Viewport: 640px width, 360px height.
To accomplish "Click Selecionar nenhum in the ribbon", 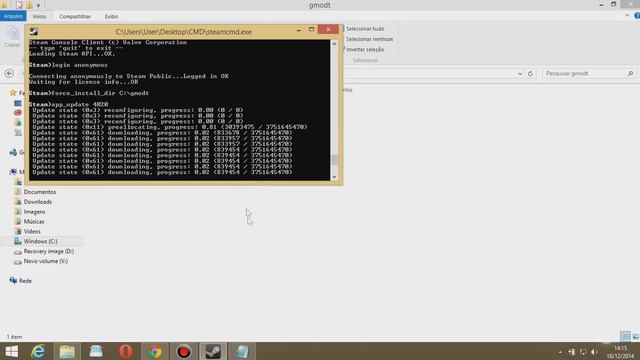I will coord(369,39).
